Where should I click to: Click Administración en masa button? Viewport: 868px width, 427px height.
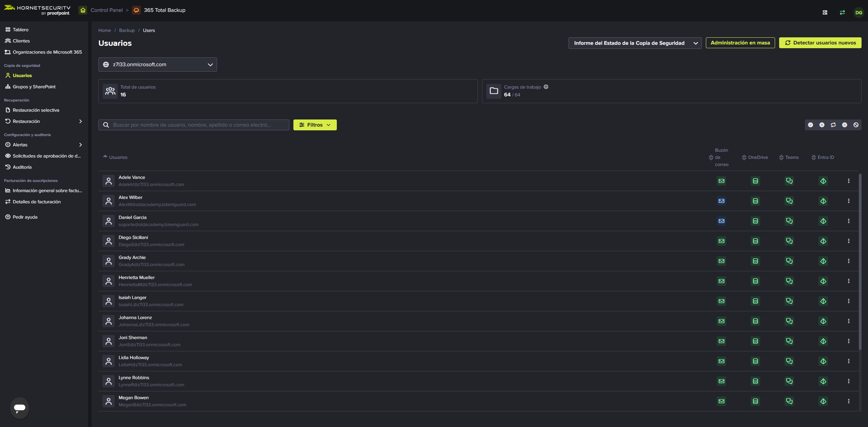coord(740,43)
